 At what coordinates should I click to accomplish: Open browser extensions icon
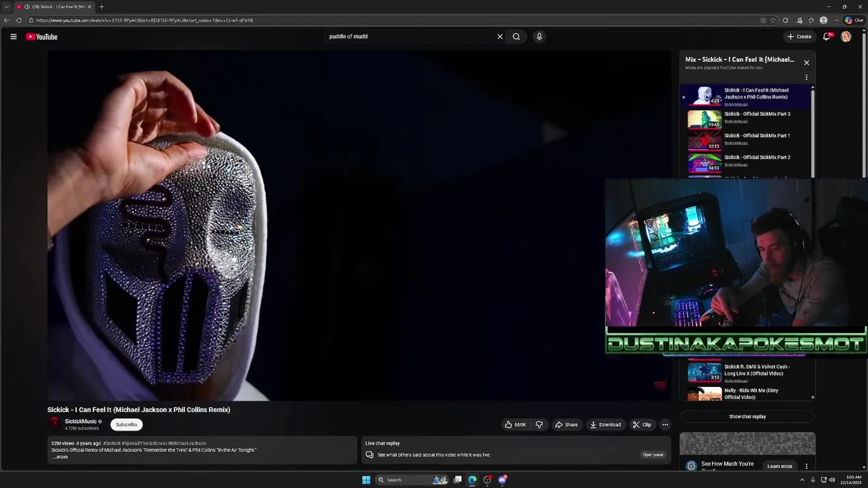[785, 20]
